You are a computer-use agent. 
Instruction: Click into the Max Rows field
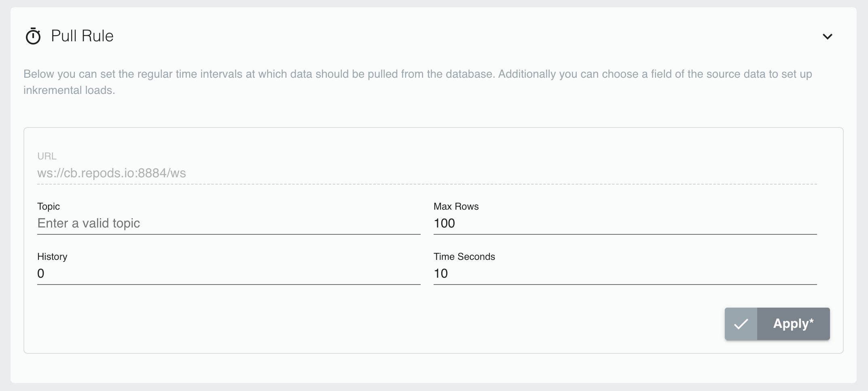click(625, 223)
